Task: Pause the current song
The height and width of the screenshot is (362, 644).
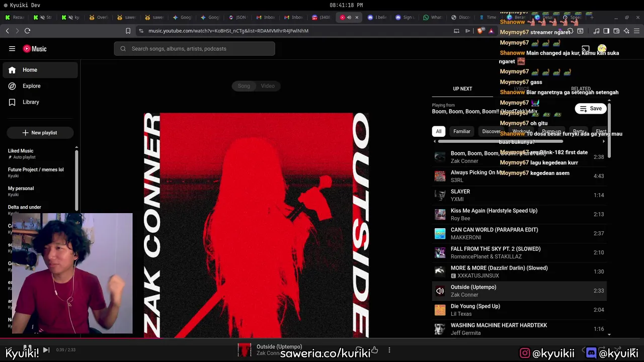Action: coord(27,349)
